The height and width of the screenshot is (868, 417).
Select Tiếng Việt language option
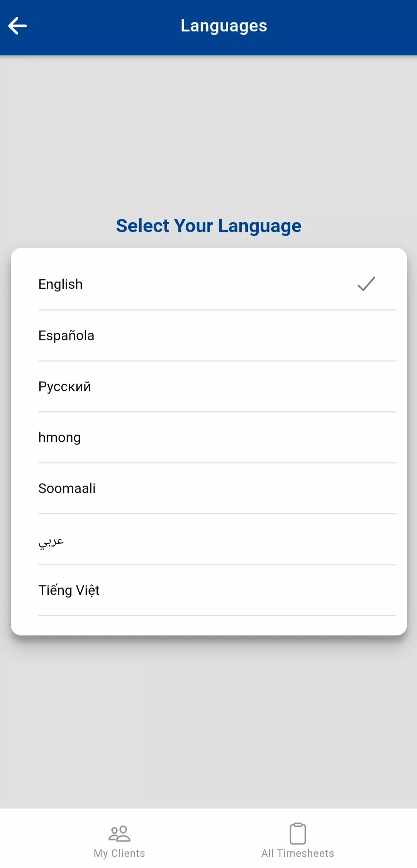point(217,590)
